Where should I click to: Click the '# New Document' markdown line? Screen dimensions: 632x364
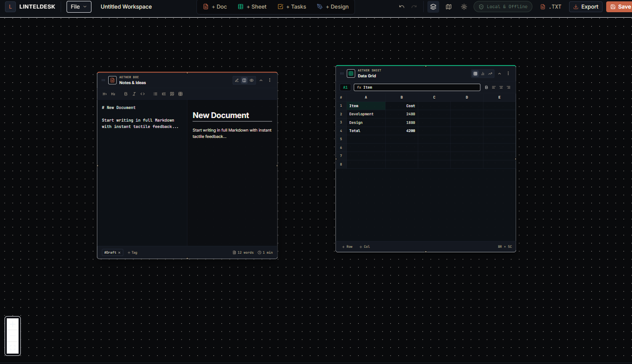pyautogui.click(x=119, y=108)
